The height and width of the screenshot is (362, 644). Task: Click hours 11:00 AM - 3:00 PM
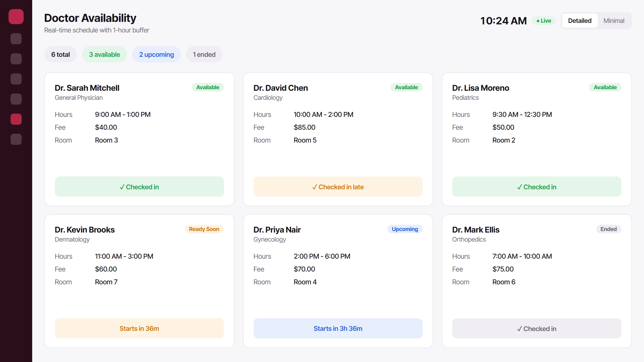click(x=124, y=256)
